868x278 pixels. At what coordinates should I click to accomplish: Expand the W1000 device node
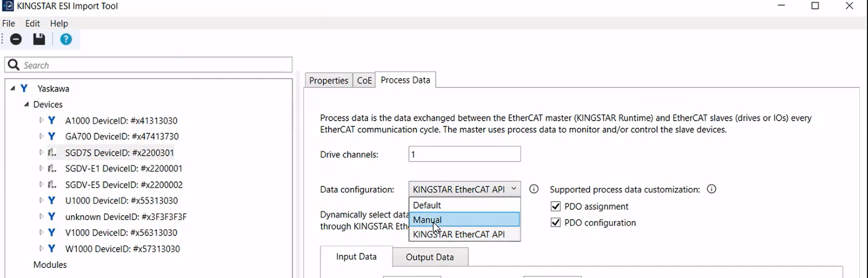41,249
